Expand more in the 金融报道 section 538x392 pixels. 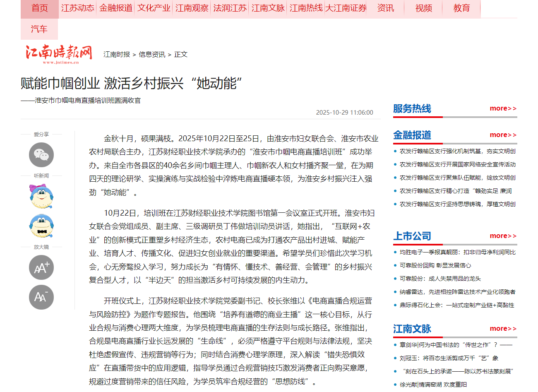coord(503,135)
